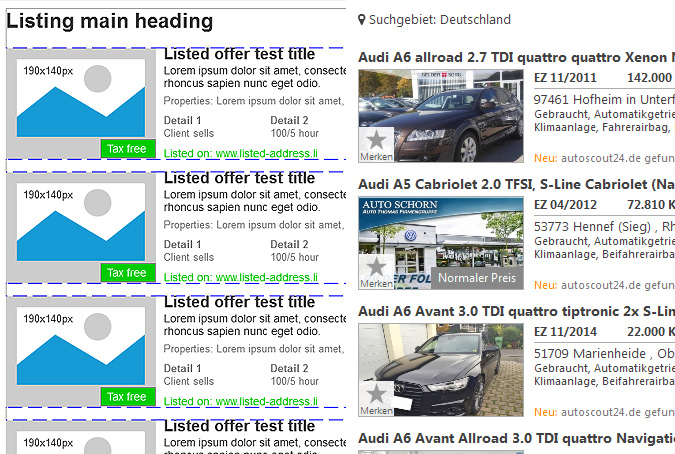Click Normaler Preis label on A5 photo
The image size is (675, 454).
click(x=477, y=278)
